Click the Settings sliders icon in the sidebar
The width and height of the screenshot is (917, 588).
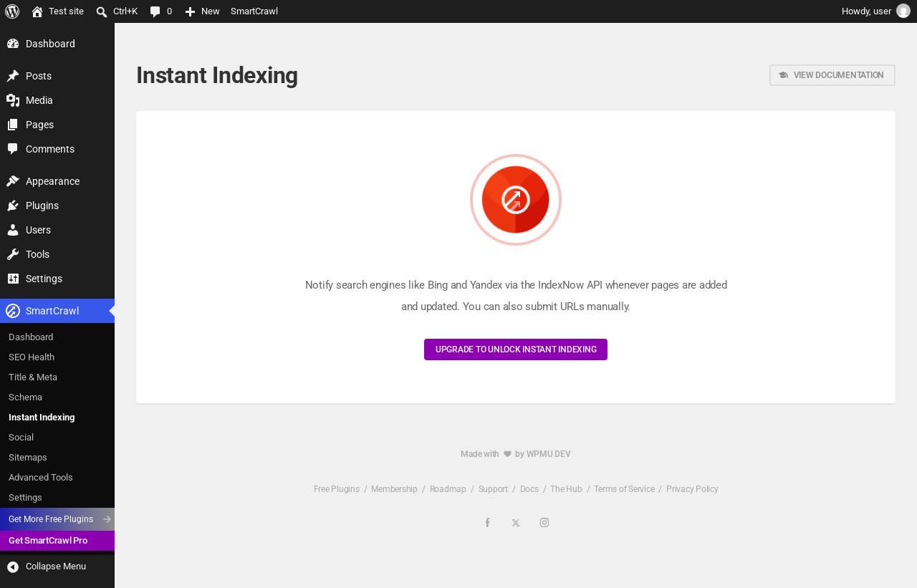click(13, 279)
